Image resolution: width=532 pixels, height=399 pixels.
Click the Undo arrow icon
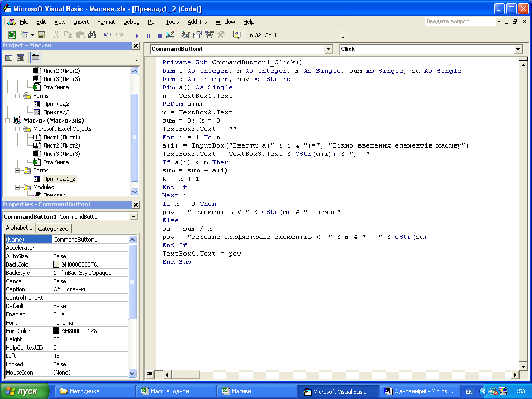click(108, 35)
